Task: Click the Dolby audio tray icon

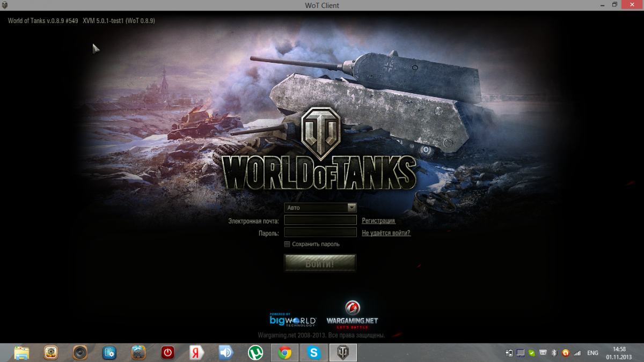Action: tap(543, 353)
